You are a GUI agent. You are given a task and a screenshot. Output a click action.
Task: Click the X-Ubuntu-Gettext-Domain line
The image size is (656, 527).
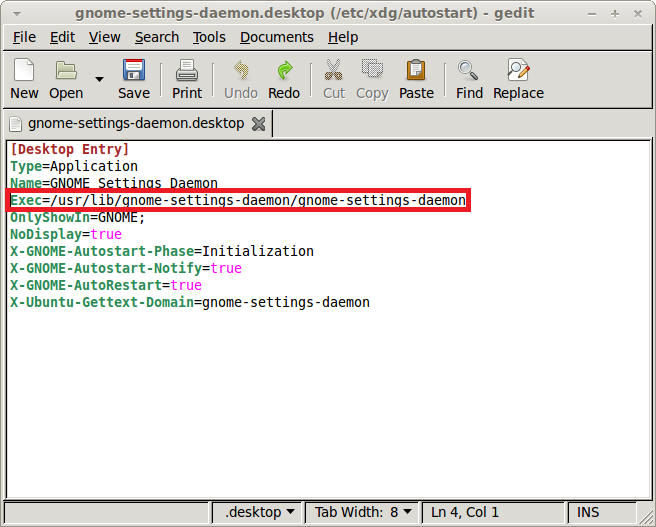190,302
